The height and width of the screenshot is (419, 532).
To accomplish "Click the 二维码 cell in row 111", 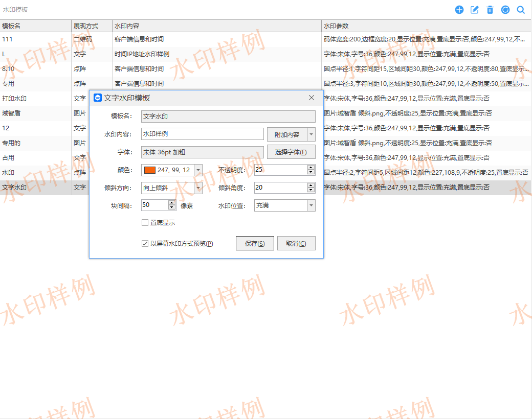I will [x=92, y=39].
